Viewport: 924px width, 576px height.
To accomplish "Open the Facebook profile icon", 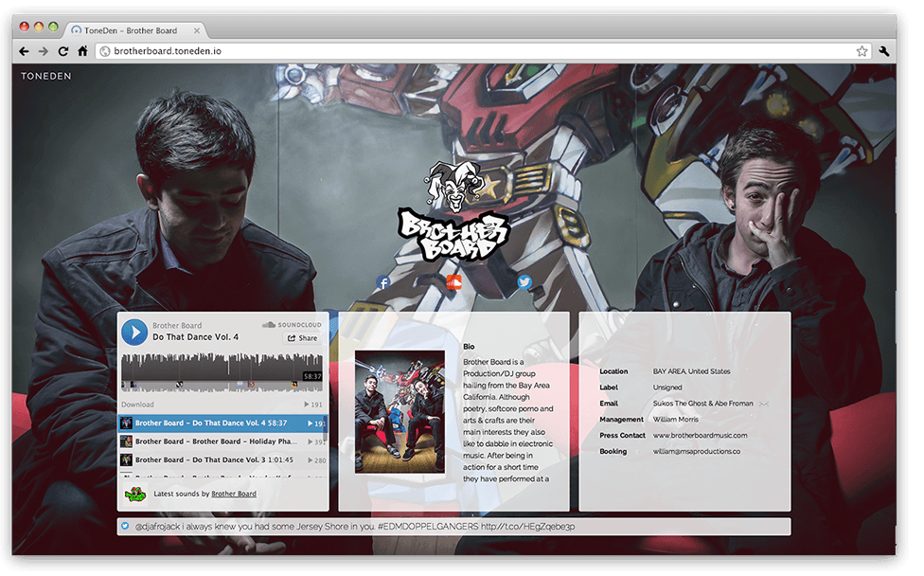I will coord(383,282).
